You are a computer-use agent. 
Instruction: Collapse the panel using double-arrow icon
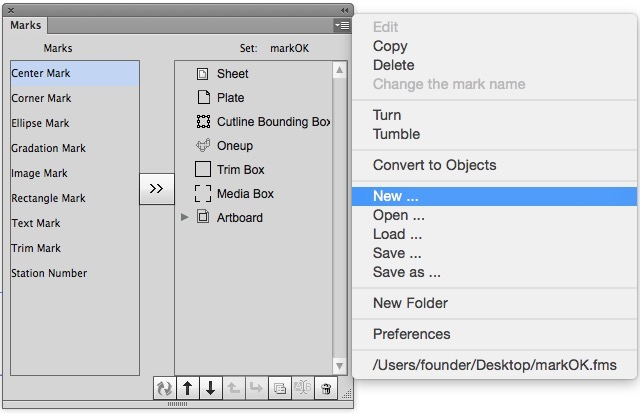345,9
